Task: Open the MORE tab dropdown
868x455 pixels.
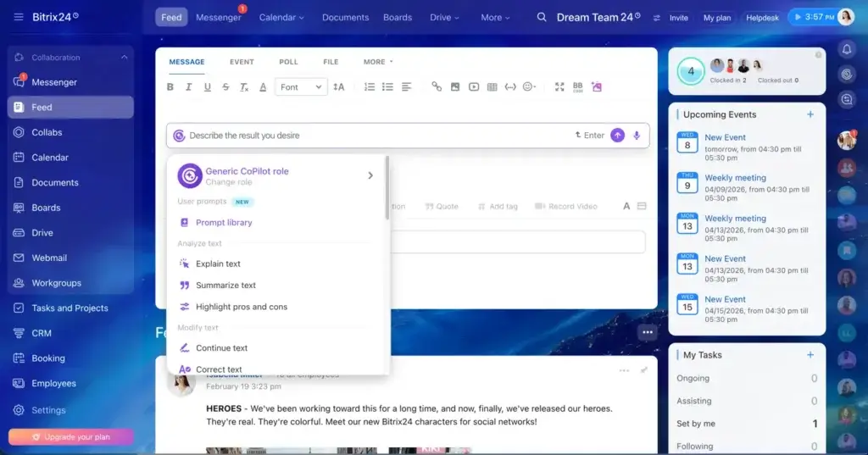Action: tap(378, 62)
